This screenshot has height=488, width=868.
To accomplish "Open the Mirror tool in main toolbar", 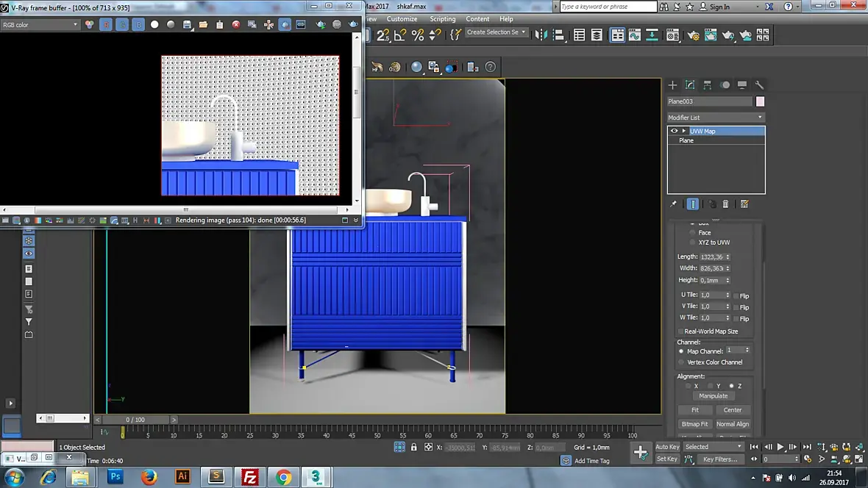I will coord(541,35).
